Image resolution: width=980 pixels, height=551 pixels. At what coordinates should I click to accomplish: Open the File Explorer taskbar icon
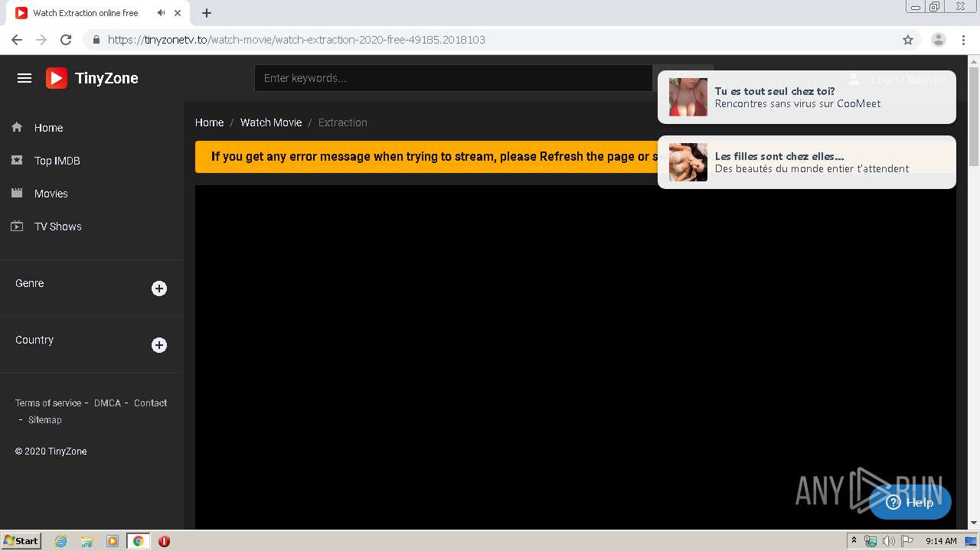point(87,541)
